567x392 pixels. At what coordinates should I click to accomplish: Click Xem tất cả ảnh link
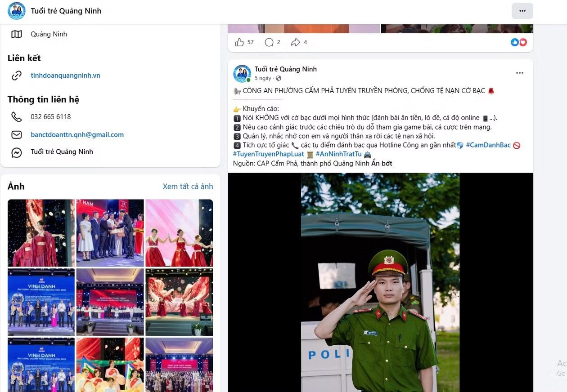pyautogui.click(x=188, y=187)
